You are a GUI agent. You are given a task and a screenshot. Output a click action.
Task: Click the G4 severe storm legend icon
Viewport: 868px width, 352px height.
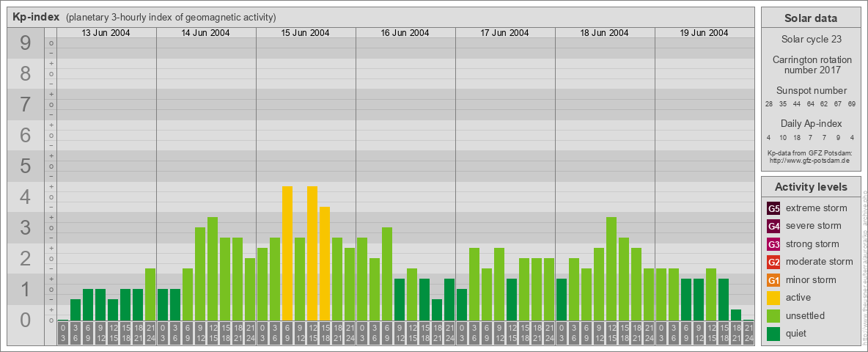773,227
